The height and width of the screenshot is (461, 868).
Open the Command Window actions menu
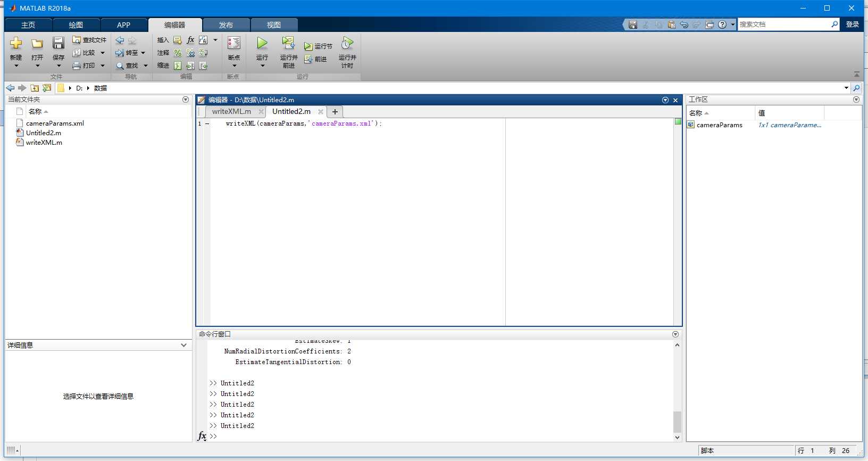click(x=675, y=334)
